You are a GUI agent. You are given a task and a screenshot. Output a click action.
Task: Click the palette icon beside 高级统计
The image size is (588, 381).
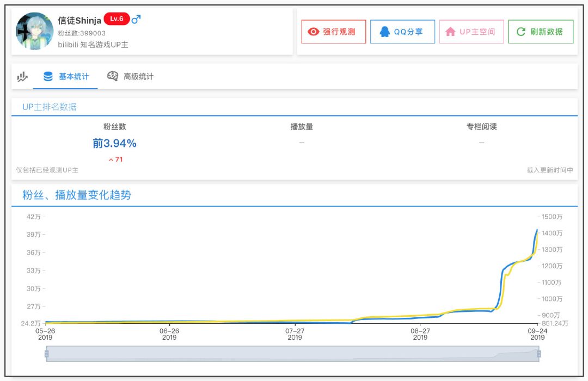(113, 77)
